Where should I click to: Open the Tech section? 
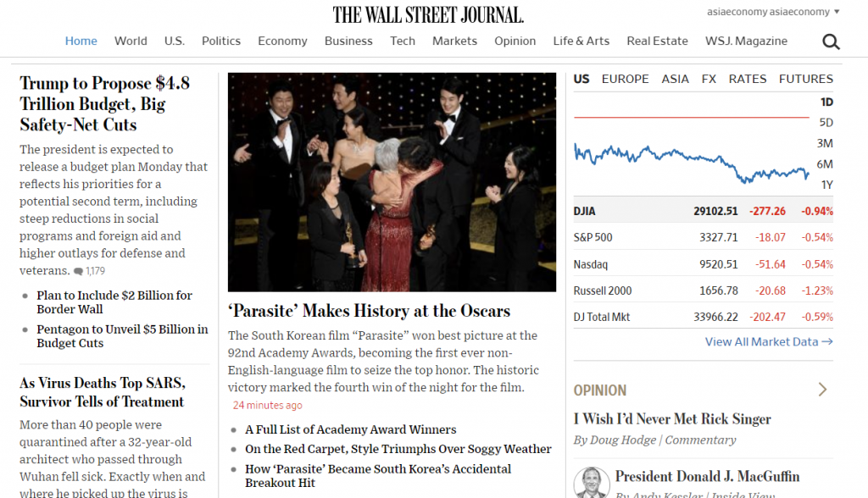[403, 41]
